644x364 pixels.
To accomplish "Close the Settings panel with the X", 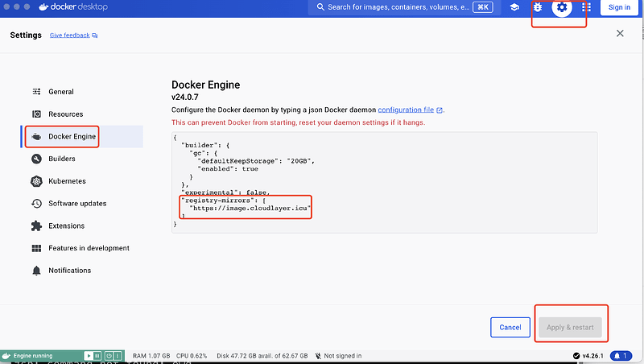I will (x=620, y=33).
